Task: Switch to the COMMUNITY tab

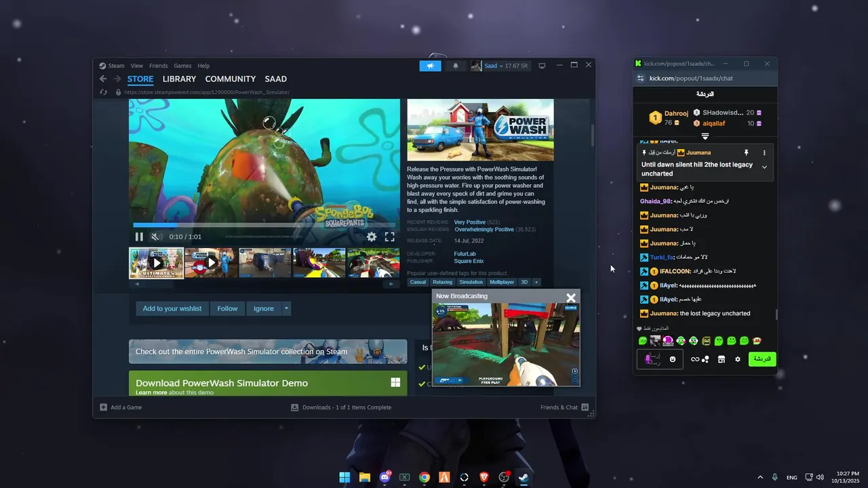Action: [231, 79]
